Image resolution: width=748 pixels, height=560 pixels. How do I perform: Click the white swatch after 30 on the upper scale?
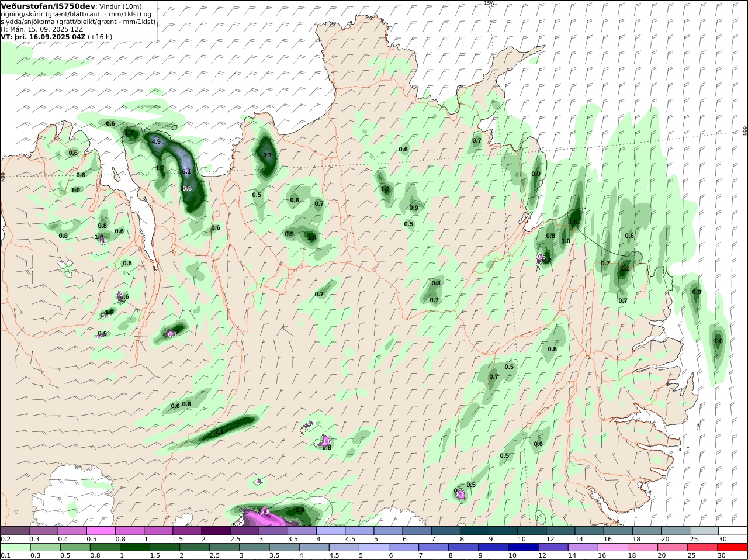733,531
